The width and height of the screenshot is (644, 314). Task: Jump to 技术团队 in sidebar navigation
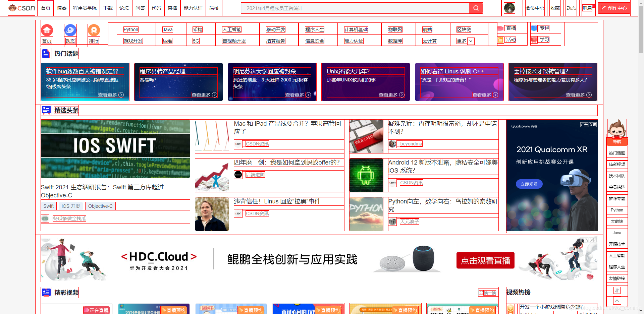pos(617,176)
